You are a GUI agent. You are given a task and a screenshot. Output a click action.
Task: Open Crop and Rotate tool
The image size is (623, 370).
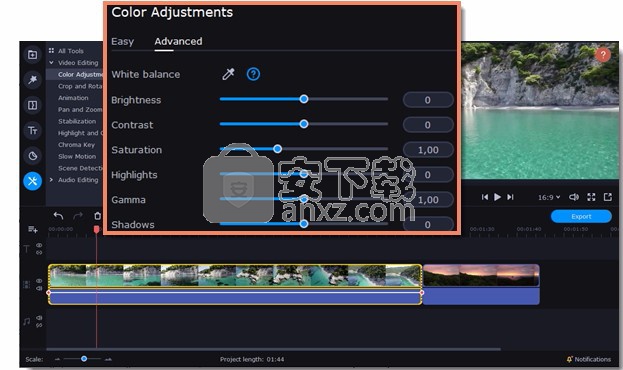pyautogui.click(x=80, y=86)
